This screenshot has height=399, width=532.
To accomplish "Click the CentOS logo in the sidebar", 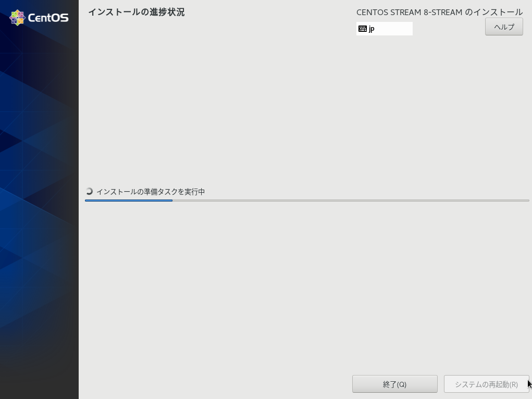I will click(x=39, y=18).
